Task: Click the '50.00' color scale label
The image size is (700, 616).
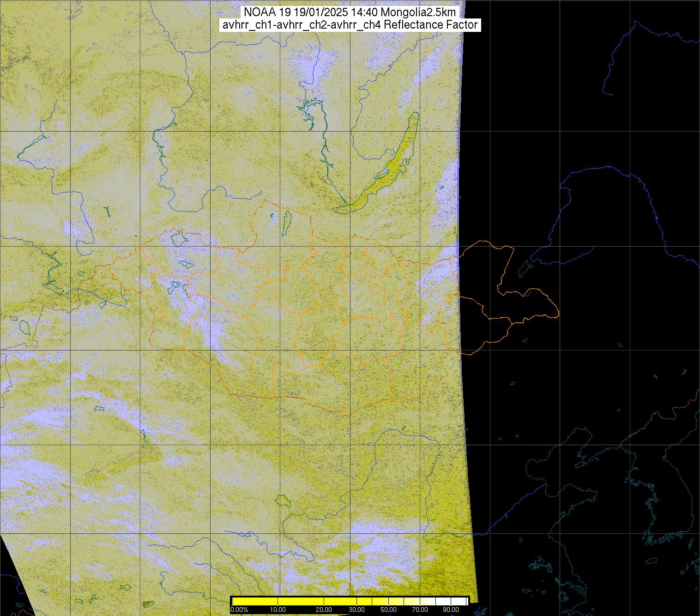Action: pos(388,610)
